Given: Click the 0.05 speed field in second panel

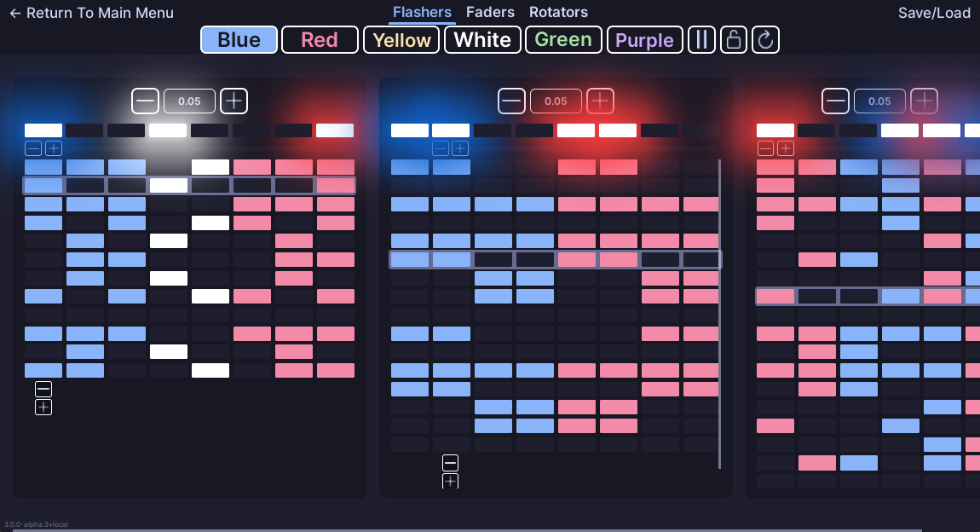Looking at the screenshot, I should 556,101.
